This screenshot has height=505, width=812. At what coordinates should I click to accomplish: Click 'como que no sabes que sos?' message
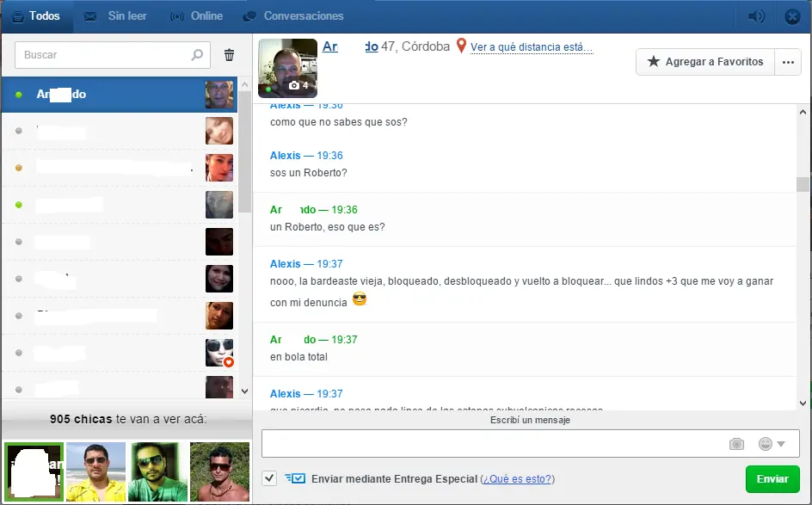(339, 122)
